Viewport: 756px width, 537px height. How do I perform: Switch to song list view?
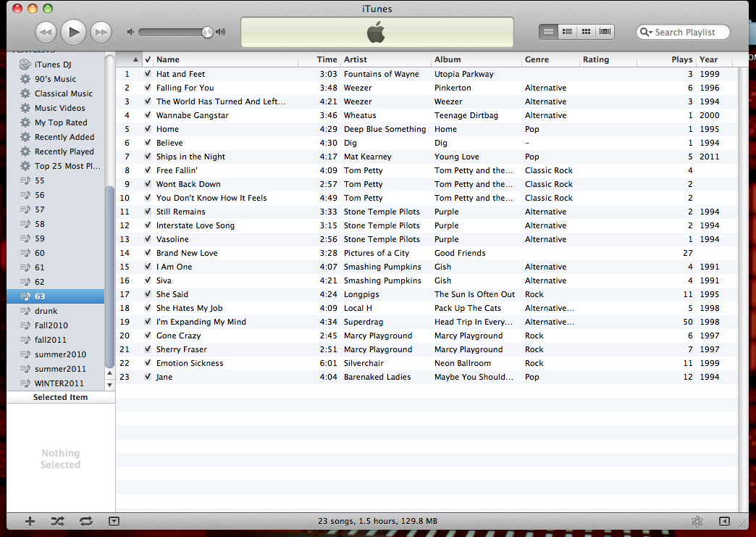click(548, 32)
